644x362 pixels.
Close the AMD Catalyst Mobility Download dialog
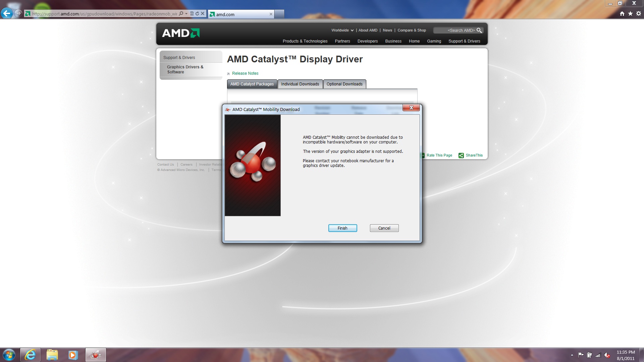click(411, 108)
